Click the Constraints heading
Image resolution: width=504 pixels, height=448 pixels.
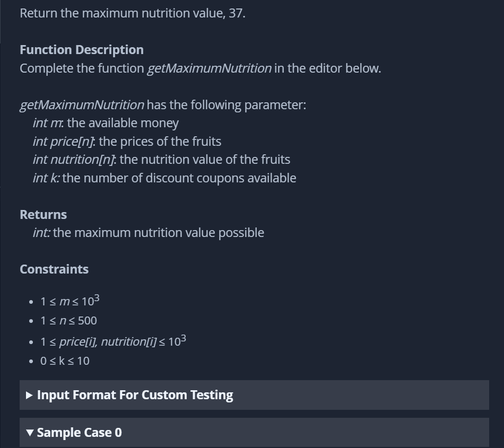pos(54,269)
